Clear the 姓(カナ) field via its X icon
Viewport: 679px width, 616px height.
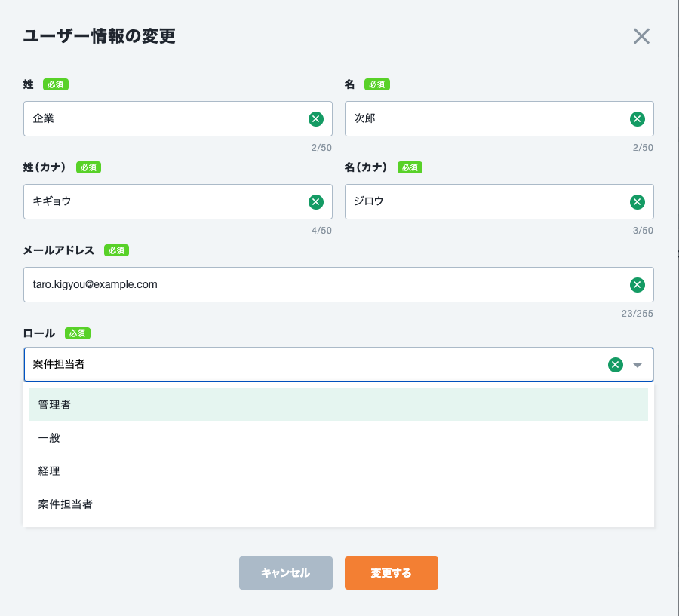point(316,201)
